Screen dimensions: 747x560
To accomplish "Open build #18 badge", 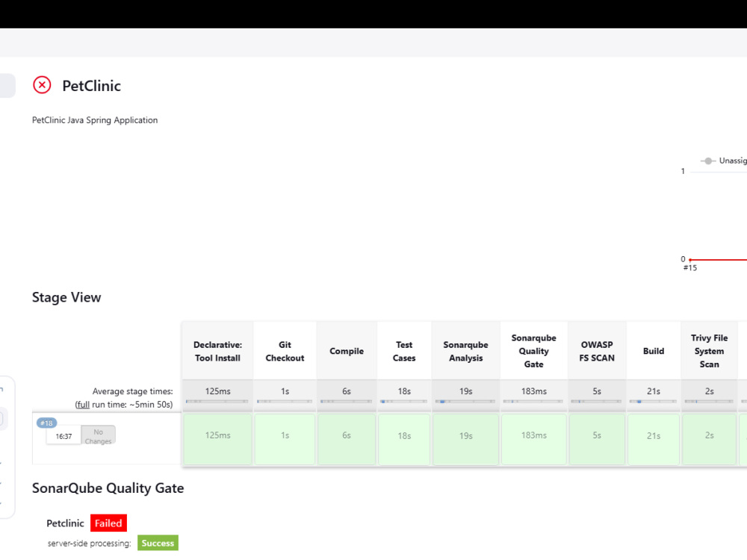I will click(46, 423).
